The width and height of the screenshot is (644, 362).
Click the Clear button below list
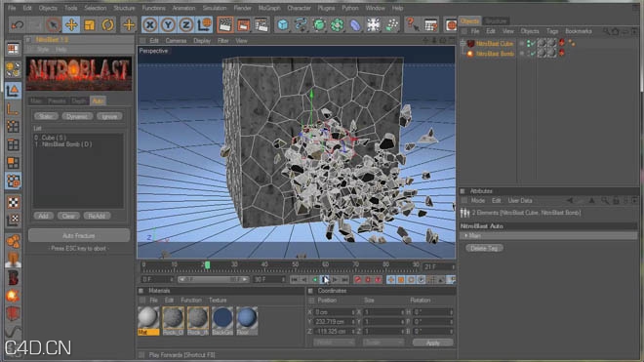68,217
